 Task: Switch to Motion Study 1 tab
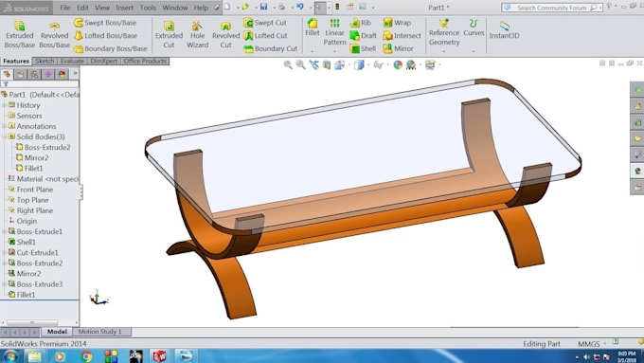click(x=99, y=332)
